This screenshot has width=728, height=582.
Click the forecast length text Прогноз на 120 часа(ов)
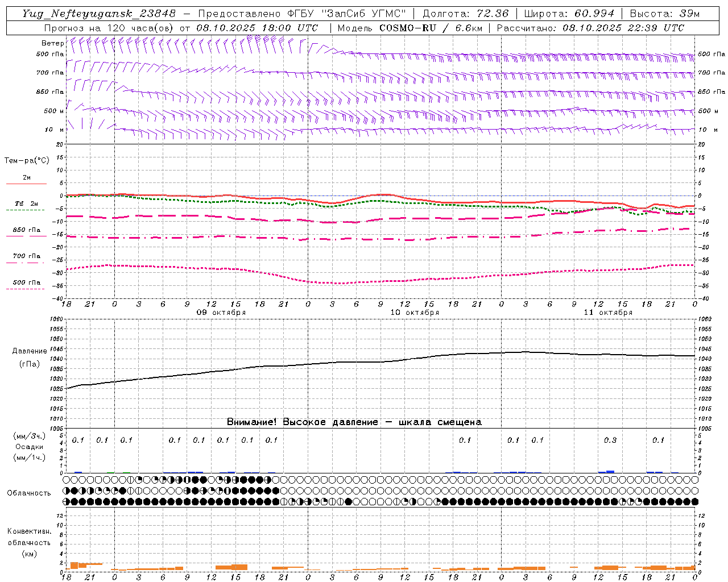point(109,28)
